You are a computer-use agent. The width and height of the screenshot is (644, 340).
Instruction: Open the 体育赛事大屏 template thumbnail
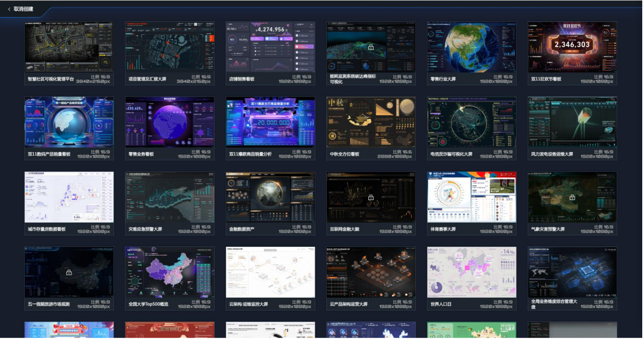coord(471,197)
